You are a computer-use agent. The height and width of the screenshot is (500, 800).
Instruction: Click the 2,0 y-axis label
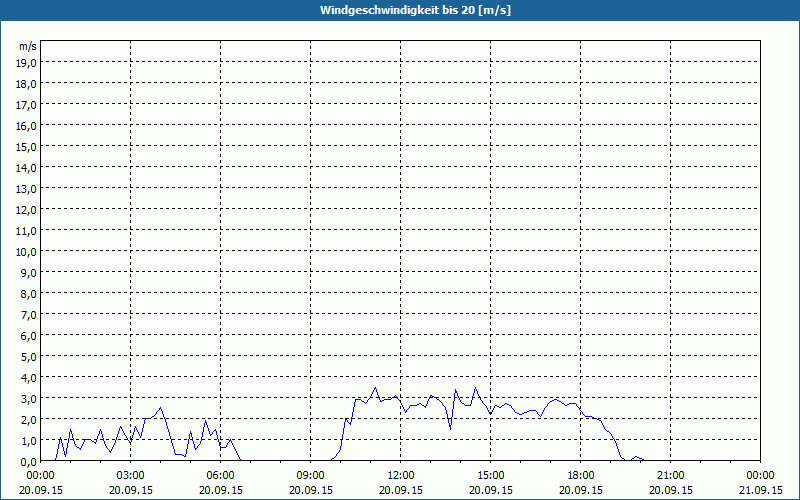(29, 420)
